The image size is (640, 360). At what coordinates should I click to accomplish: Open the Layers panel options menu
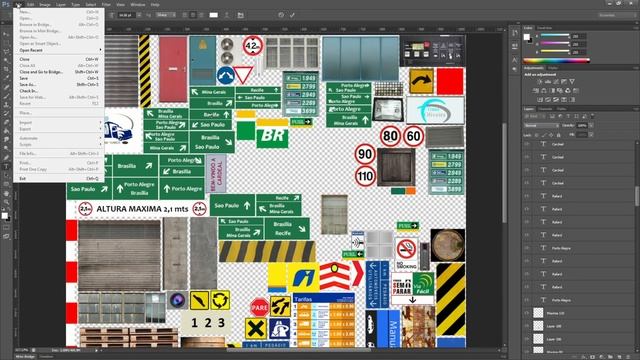click(x=635, y=109)
